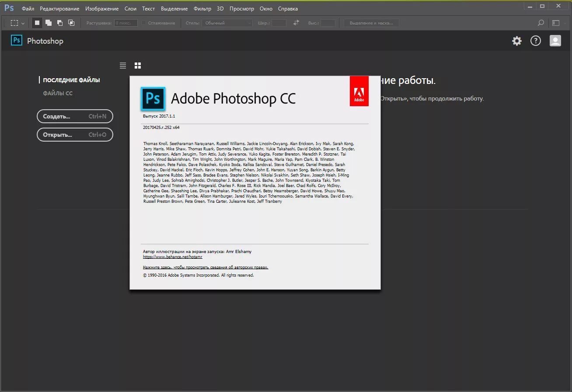Click the Amr Elshamy splash author line

[197, 252]
